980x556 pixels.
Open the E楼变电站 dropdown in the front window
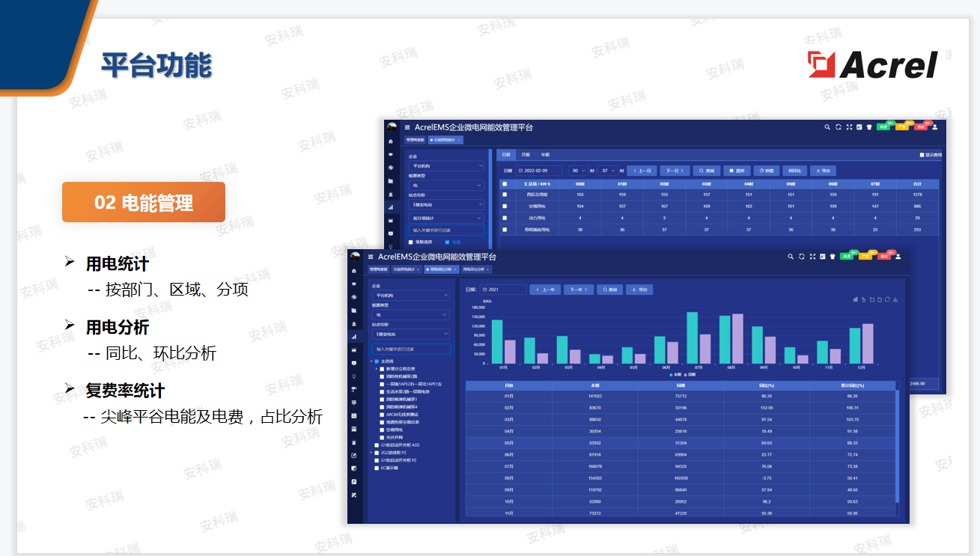(411, 334)
